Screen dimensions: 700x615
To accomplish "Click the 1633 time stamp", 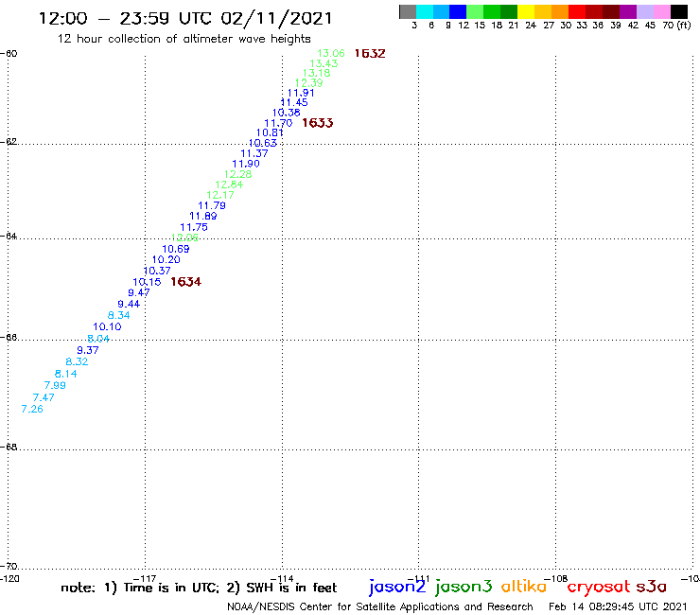I will [x=318, y=122].
